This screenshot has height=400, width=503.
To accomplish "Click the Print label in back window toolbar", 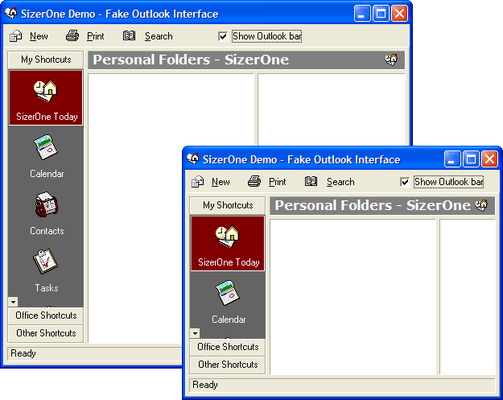I will (95, 36).
